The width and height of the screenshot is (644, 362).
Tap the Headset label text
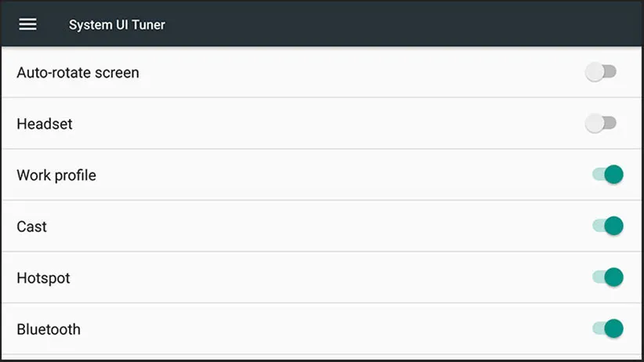click(x=45, y=124)
